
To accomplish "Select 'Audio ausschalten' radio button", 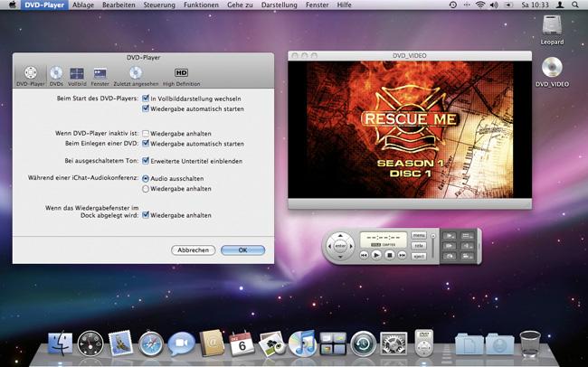I will coord(146,179).
